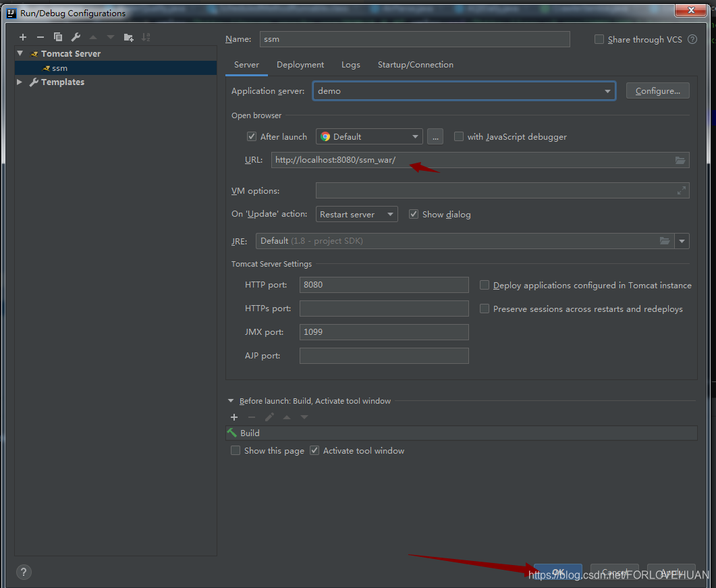Sort configurations alphabetically icon
Screen dimensions: 716x588
[x=146, y=37]
